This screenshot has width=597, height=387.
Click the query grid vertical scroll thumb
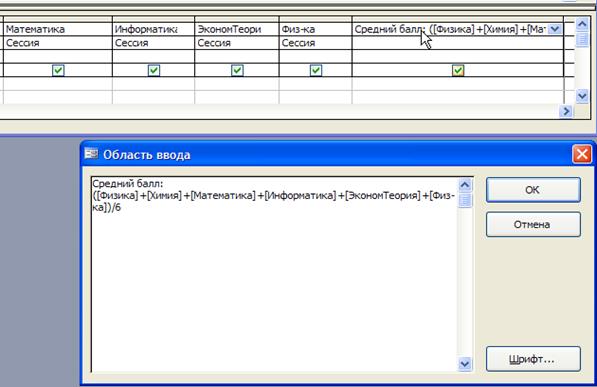582,40
